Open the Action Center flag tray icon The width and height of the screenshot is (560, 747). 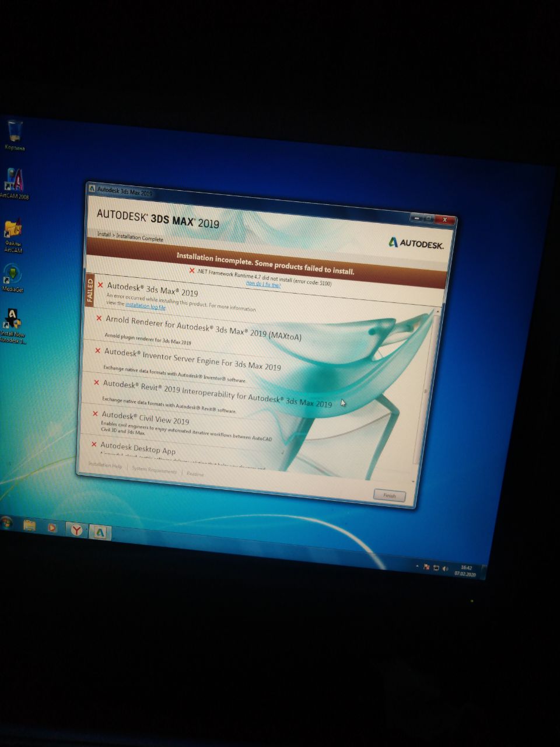point(426,567)
